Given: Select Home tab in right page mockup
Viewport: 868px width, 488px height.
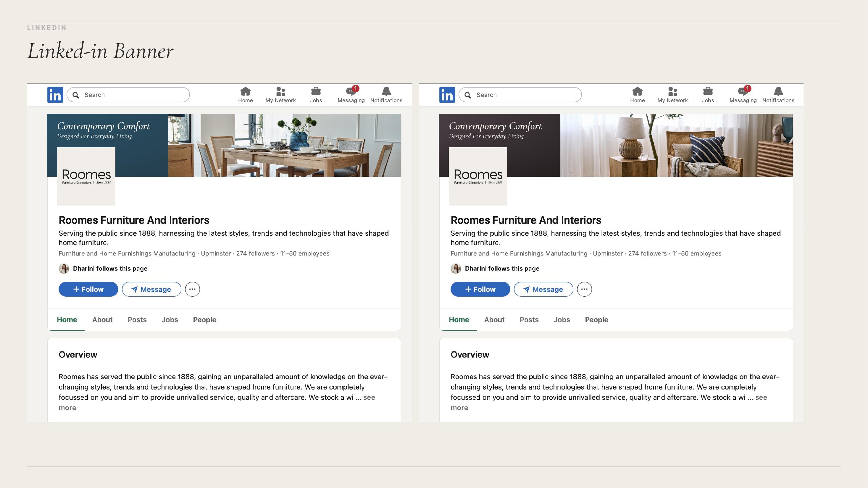Looking at the screenshot, I should click(x=459, y=320).
